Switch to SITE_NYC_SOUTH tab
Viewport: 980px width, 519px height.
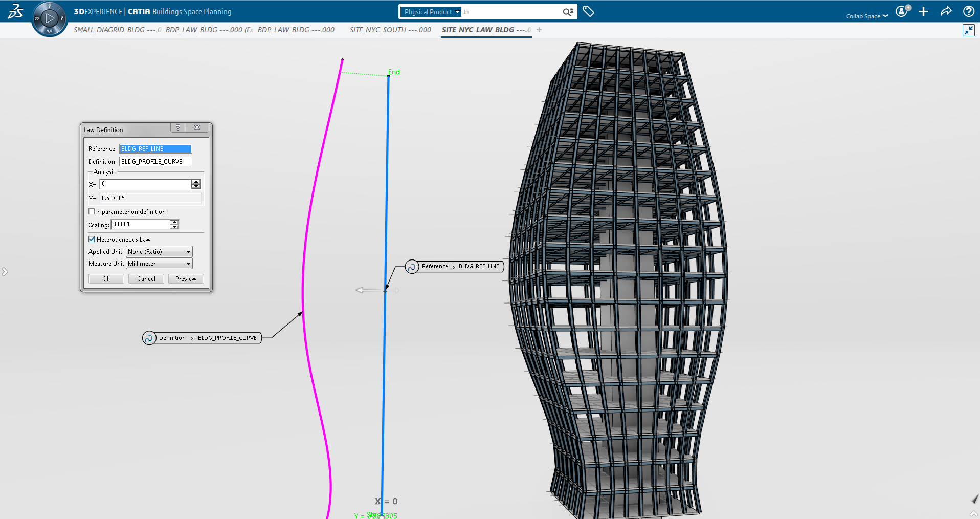pyautogui.click(x=390, y=30)
